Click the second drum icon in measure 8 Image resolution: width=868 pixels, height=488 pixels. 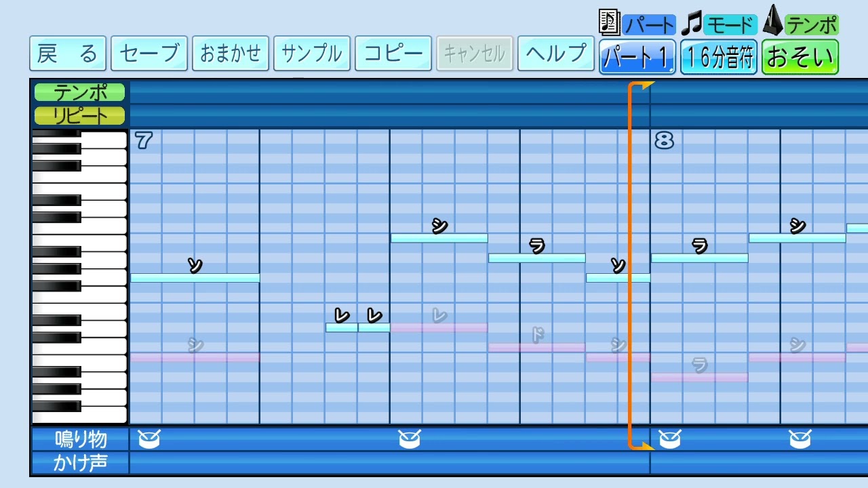800,439
